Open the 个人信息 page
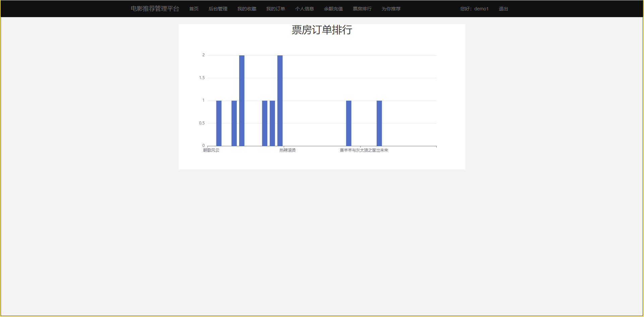 305,9
